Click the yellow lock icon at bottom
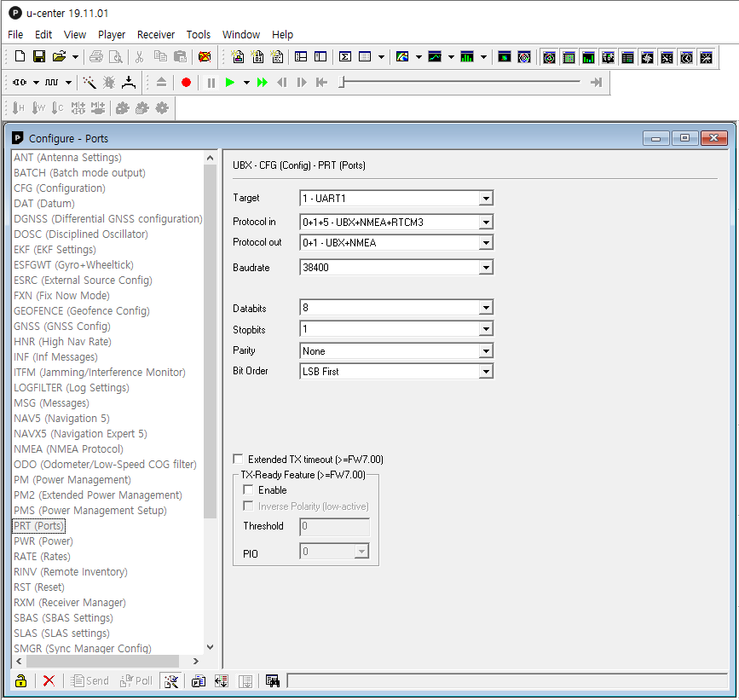739x700 pixels. (20, 680)
